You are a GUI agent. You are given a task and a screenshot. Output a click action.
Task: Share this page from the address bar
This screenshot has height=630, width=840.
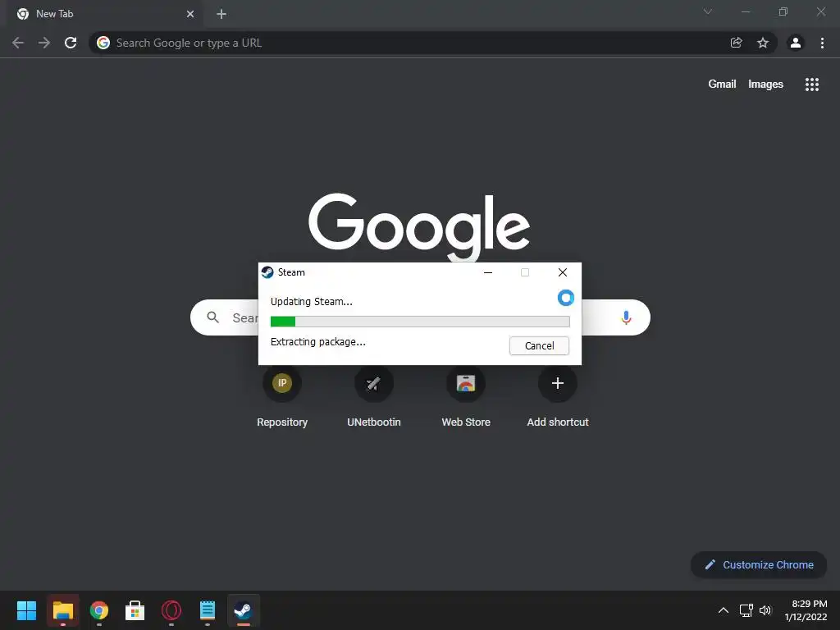[736, 43]
